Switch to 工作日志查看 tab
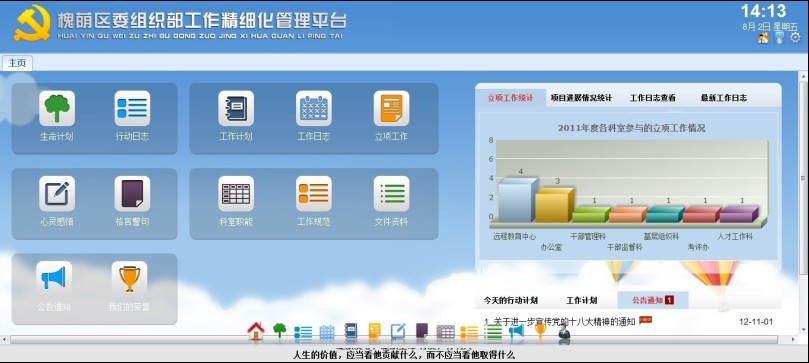The image size is (809, 363). (x=652, y=97)
